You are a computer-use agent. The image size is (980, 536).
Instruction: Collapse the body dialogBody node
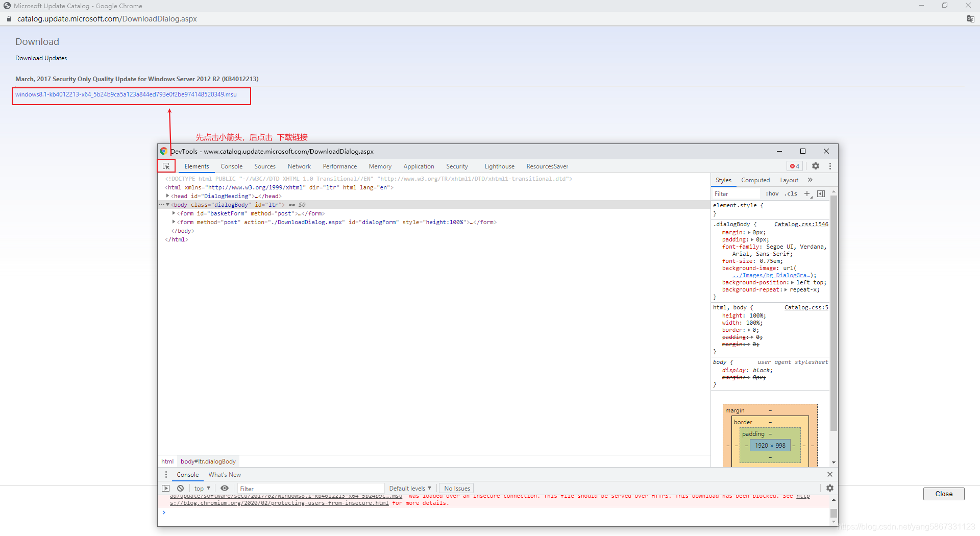pyautogui.click(x=167, y=205)
